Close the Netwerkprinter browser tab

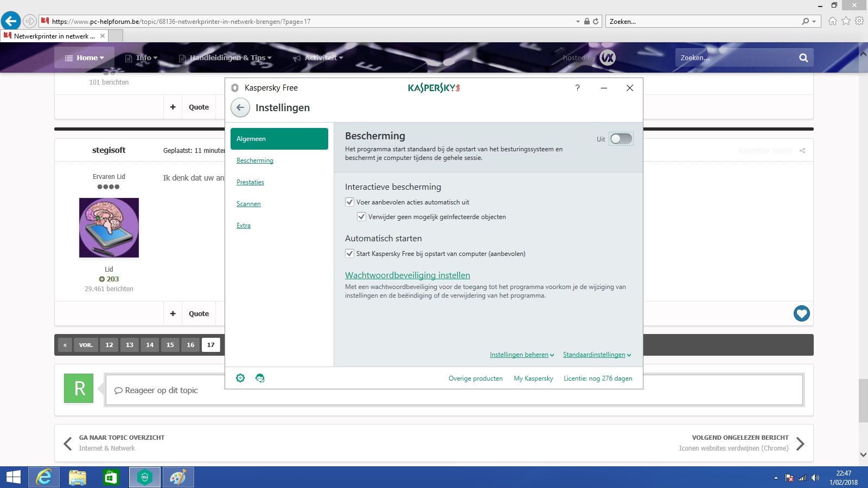pyautogui.click(x=102, y=36)
